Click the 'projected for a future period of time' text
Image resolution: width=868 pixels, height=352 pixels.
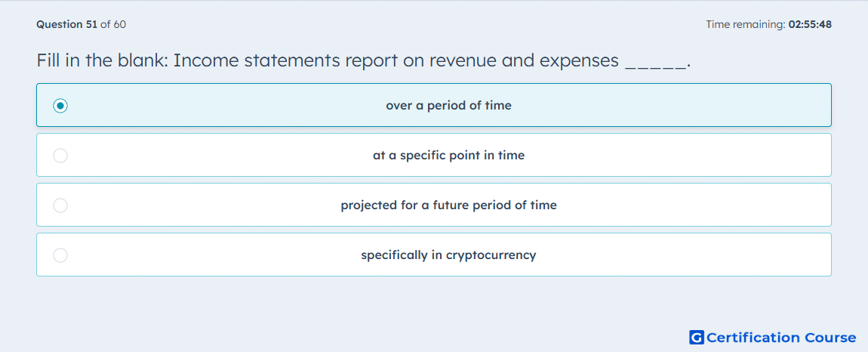(x=448, y=205)
